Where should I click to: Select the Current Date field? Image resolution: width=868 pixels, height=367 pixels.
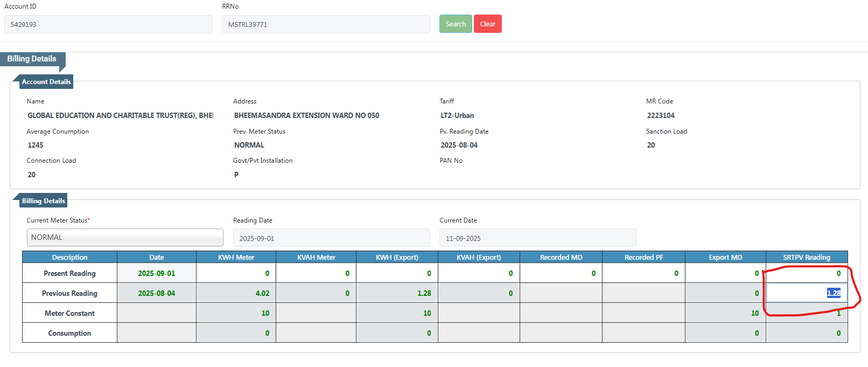pyautogui.click(x=537, y=238)
